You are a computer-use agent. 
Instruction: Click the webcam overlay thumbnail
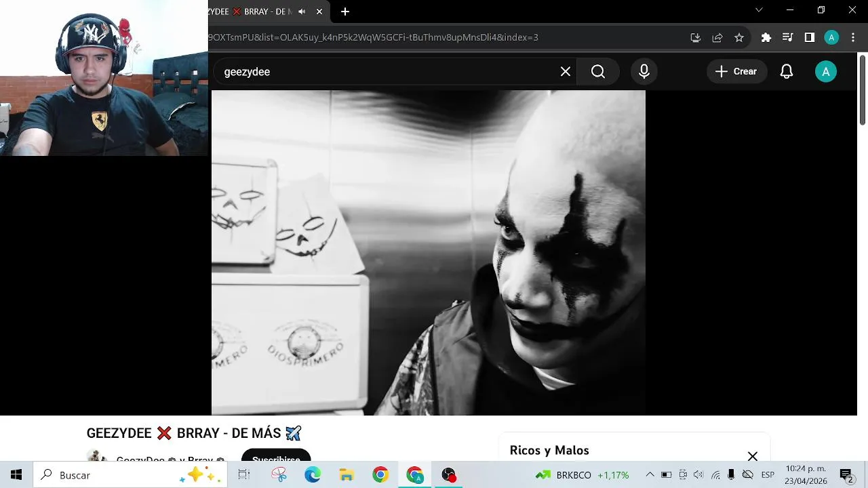tap(104, 78)
